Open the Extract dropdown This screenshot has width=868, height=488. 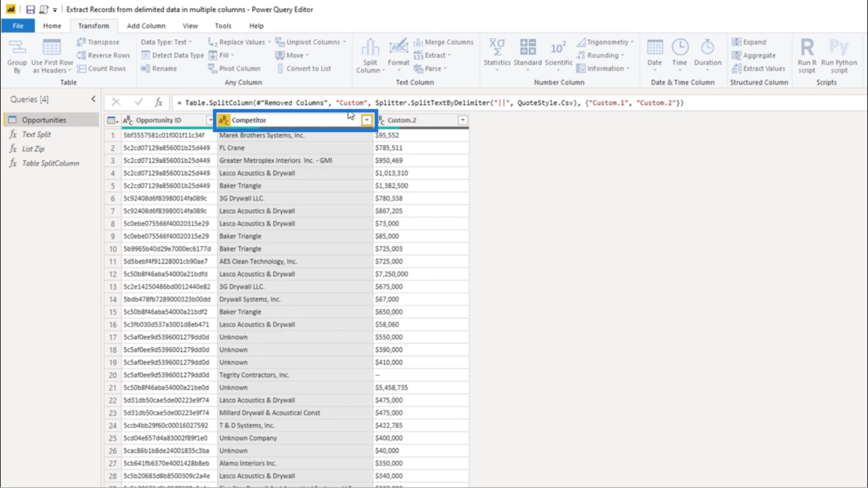coord(432,55)
